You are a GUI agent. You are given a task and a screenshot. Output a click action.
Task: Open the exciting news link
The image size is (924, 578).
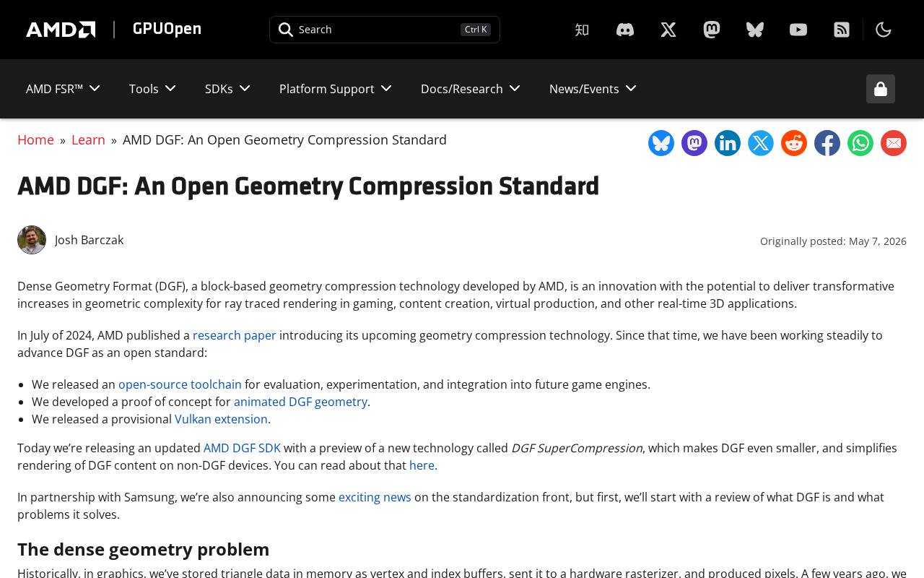pyautogui.click(x=375, y=497)
